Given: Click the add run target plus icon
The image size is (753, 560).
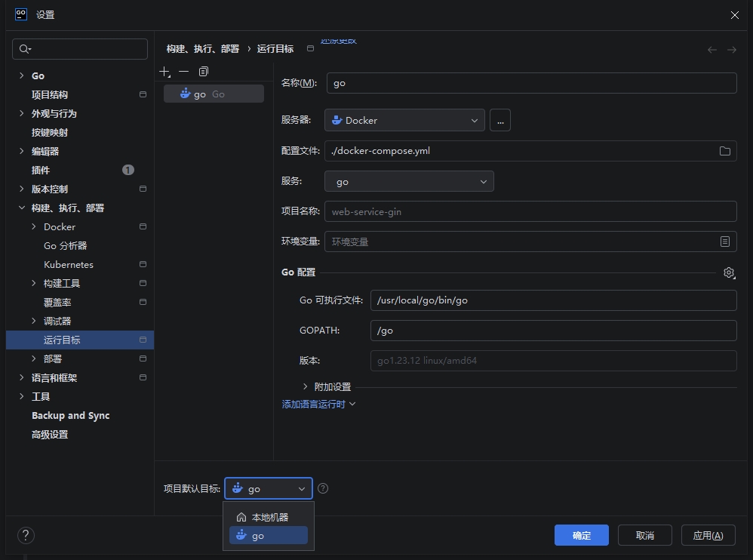Looking at the screenshot, I should point(165,72).
